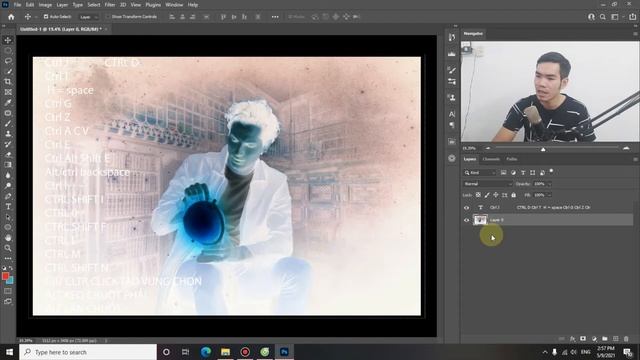Add layer mask in Layers panel

583,339
